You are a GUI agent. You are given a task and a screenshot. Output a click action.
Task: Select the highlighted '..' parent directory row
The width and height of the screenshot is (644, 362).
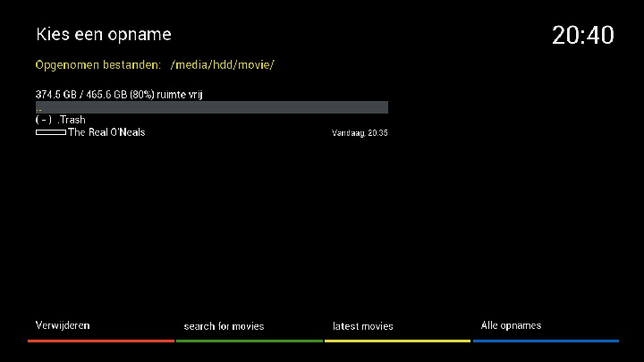click(211, 107)
